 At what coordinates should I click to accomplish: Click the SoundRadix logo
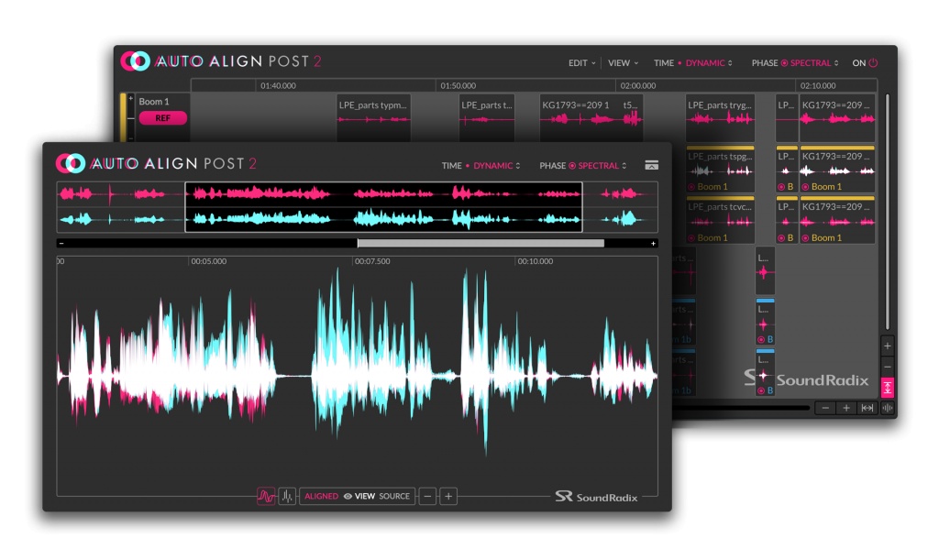[596, 496]
